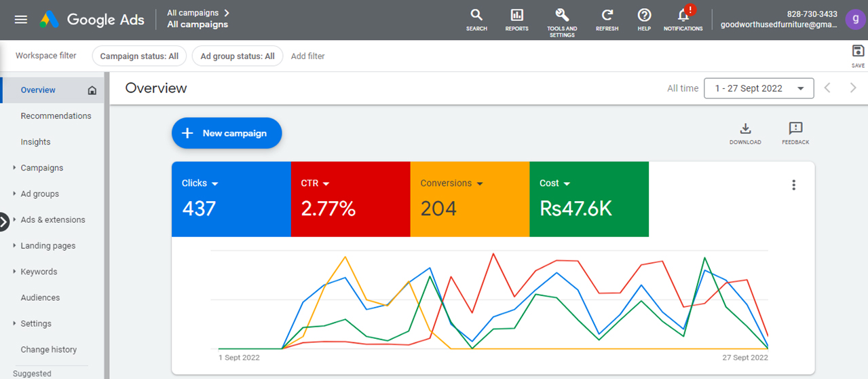The height and width of the screenshot is (379, 868).
Task: Go to Recommendations in sidebar
Action: point(56,116)
